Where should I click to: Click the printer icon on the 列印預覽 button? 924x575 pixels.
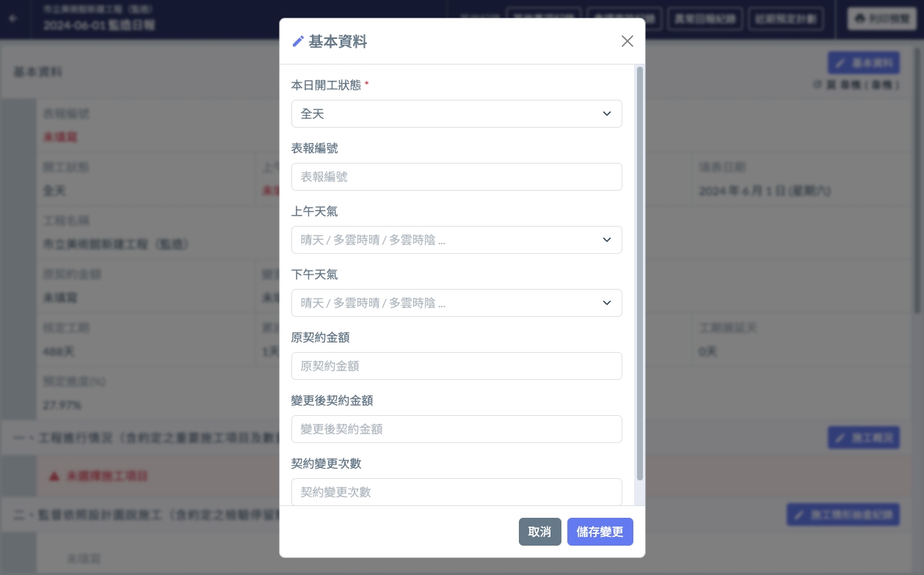(x=860, y=19)
